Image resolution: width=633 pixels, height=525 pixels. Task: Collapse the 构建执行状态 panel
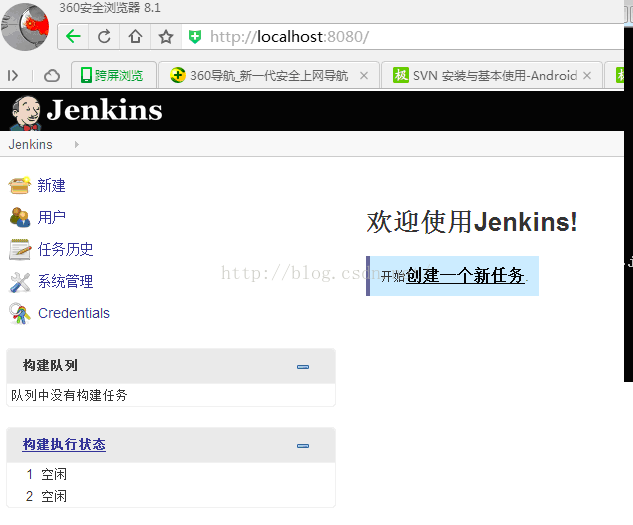pyautogui.click(x=303, y=446)
